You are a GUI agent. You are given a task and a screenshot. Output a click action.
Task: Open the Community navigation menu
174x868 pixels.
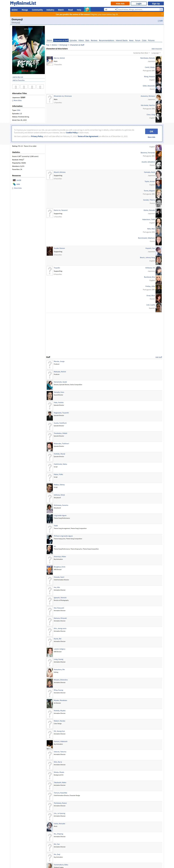coord(37,10)
